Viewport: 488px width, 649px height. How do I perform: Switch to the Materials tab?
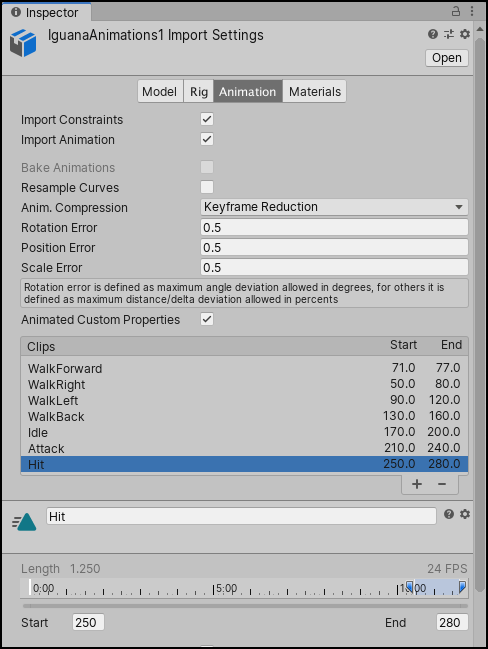[x=315, y=91]
